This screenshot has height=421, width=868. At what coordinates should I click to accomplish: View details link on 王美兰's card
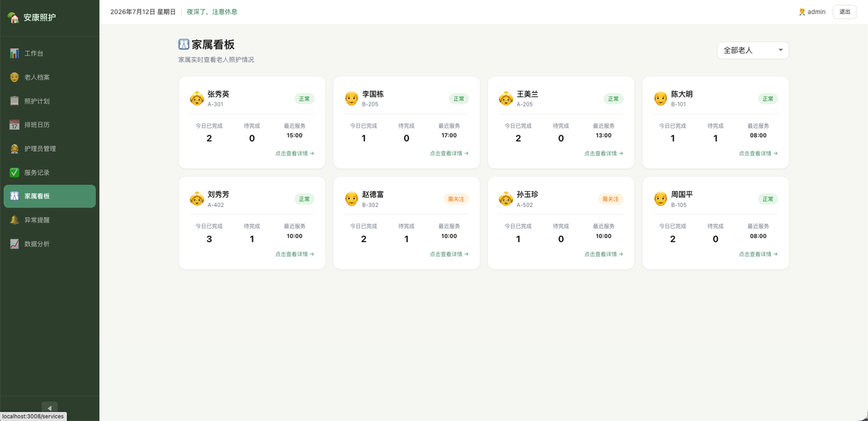[x=604, y=153]
